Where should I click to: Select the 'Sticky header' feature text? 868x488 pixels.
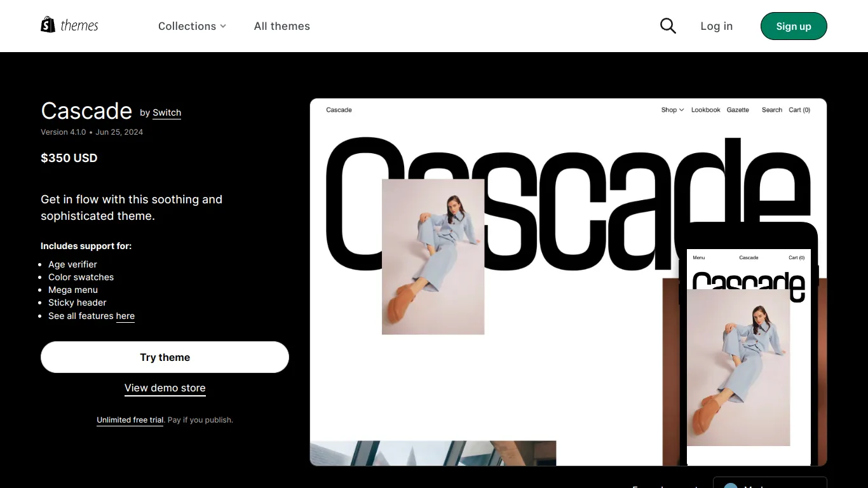click(x=78, y=302)
